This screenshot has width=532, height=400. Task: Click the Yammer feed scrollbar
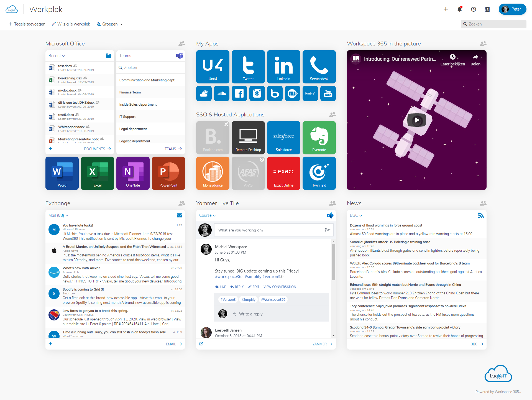[333, 262]
